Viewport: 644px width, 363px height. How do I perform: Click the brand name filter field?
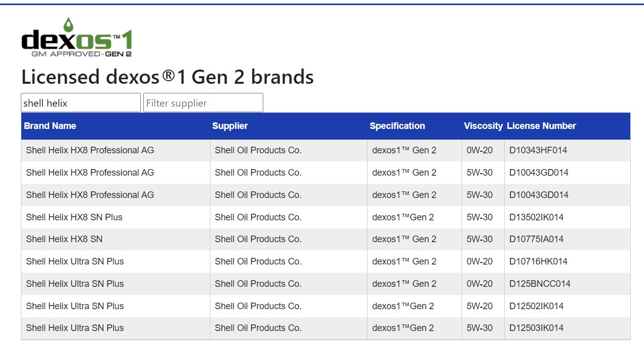tap(80, 103)
